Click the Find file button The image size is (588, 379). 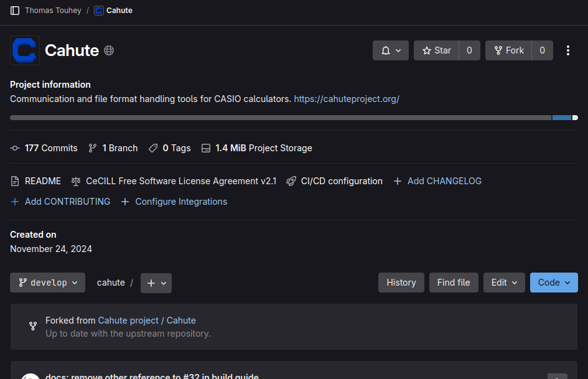454,283
